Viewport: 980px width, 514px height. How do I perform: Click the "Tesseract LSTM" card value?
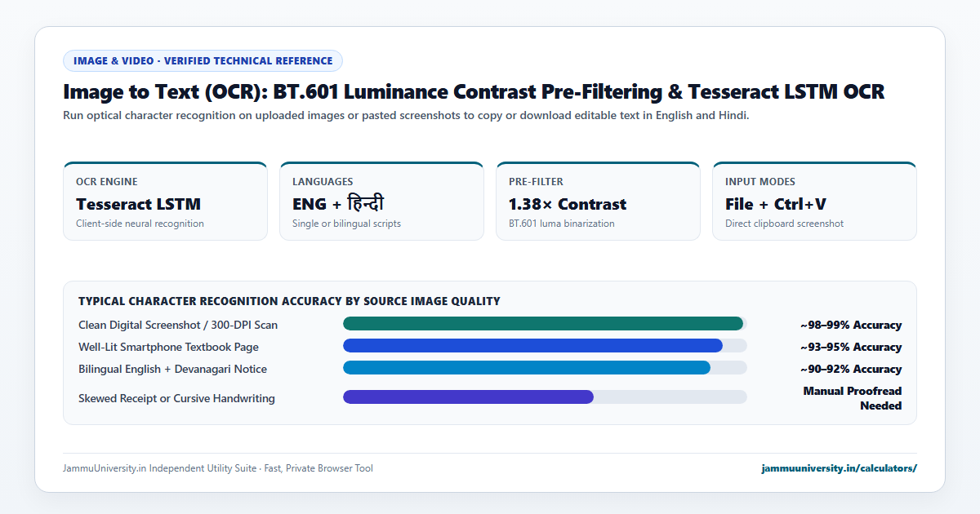click(x=138, y=204)
